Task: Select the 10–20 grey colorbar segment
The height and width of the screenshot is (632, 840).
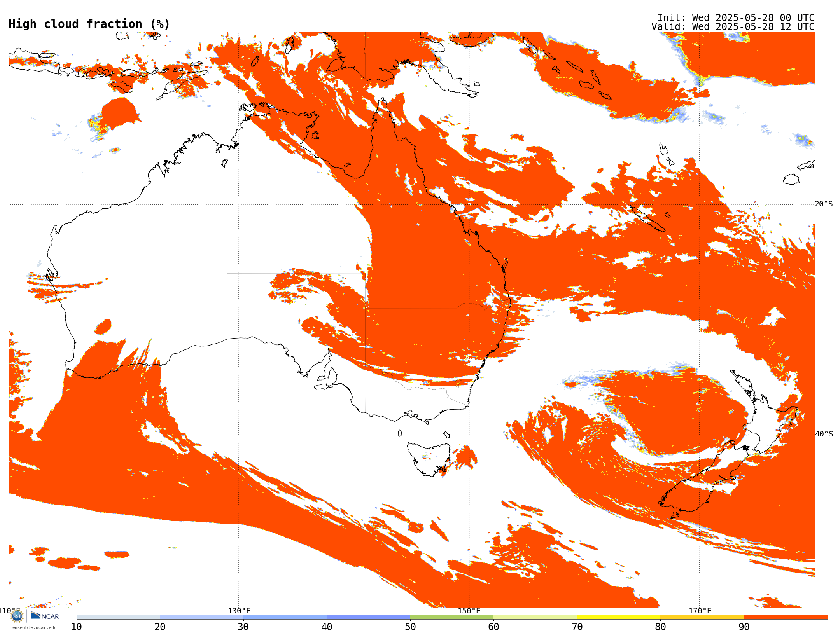Action: point(118,617)
